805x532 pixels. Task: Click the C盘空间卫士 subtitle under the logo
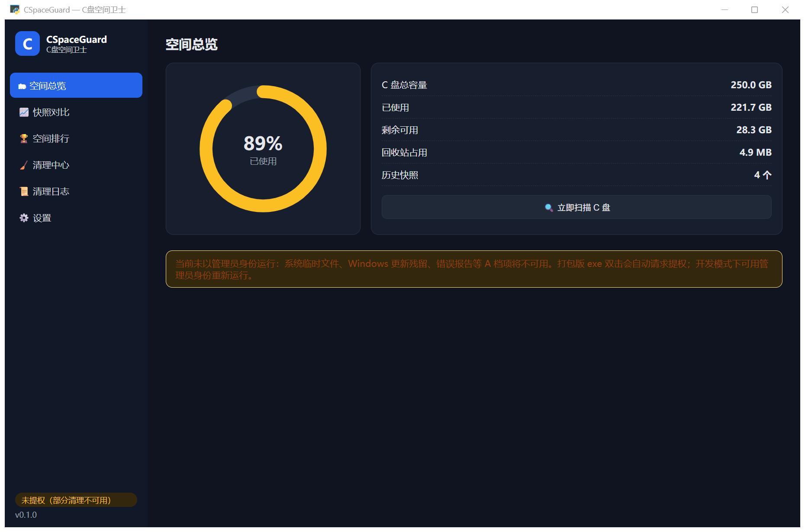(67, 50)
